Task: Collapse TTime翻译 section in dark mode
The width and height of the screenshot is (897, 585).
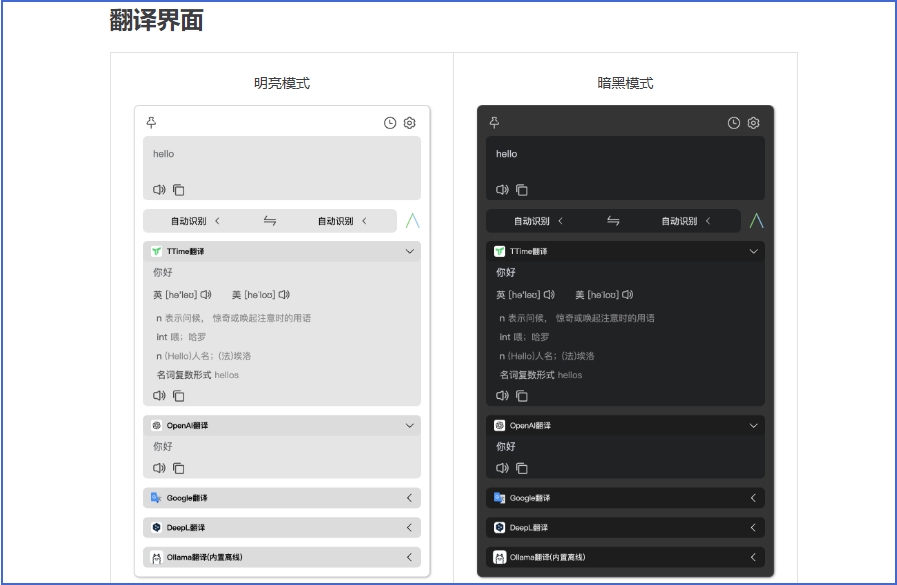Action: [x=753, y=251]
